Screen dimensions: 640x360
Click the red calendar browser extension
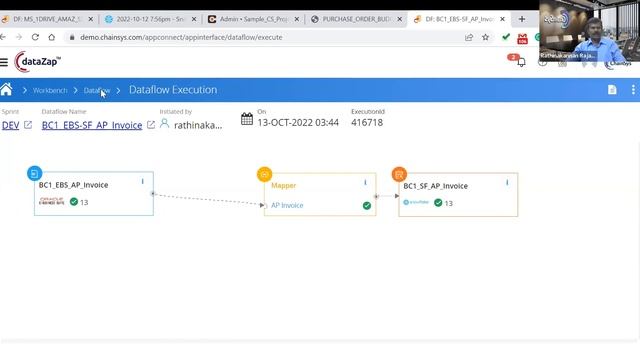point(522,39)
